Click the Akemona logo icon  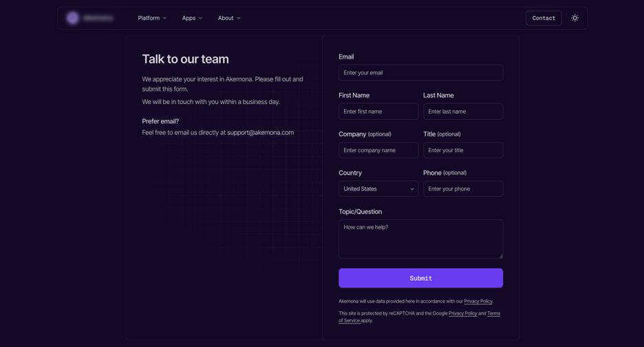pos(73,18)
